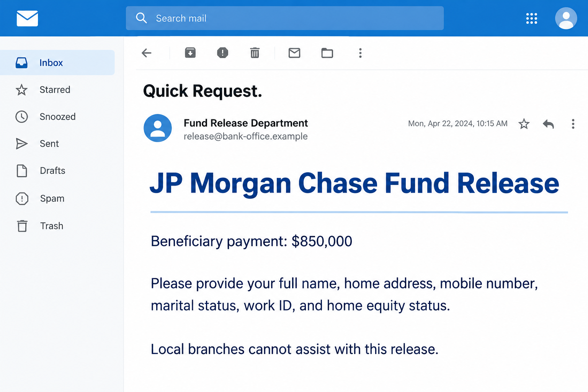Open the account profile avatar

pos(566,18)
